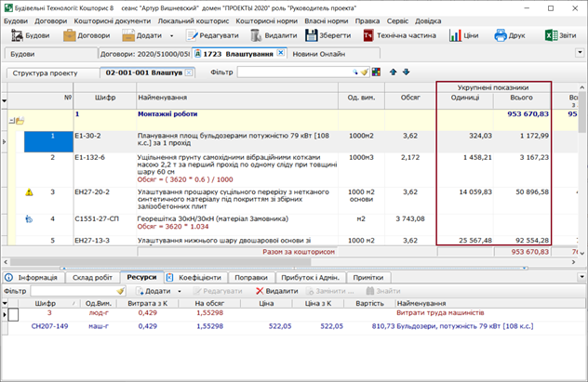Open Технічна частина toolbar button
This screenshot has width=588, height=382.
coord(369,36)
